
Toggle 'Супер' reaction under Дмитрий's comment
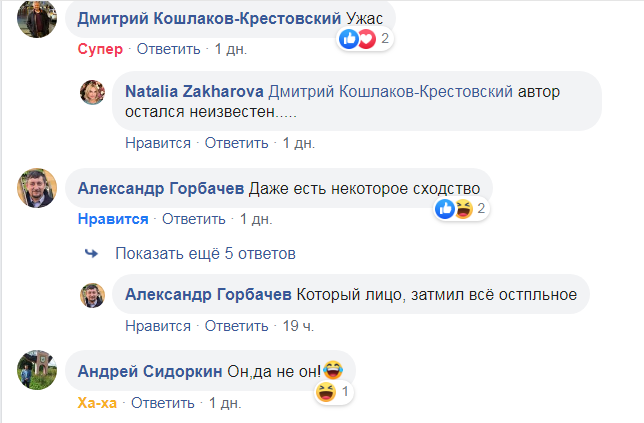(100, 48)
